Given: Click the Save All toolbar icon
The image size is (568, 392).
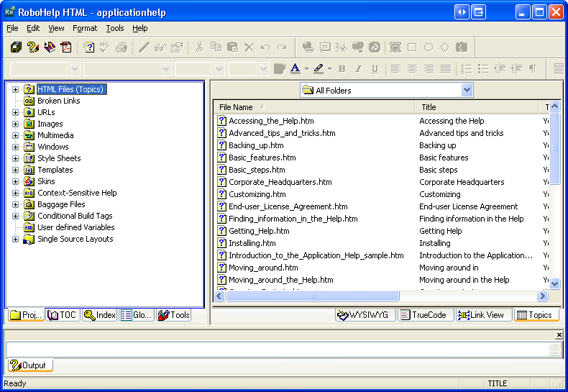Looking at the screenshot, I should click(16, 47).
